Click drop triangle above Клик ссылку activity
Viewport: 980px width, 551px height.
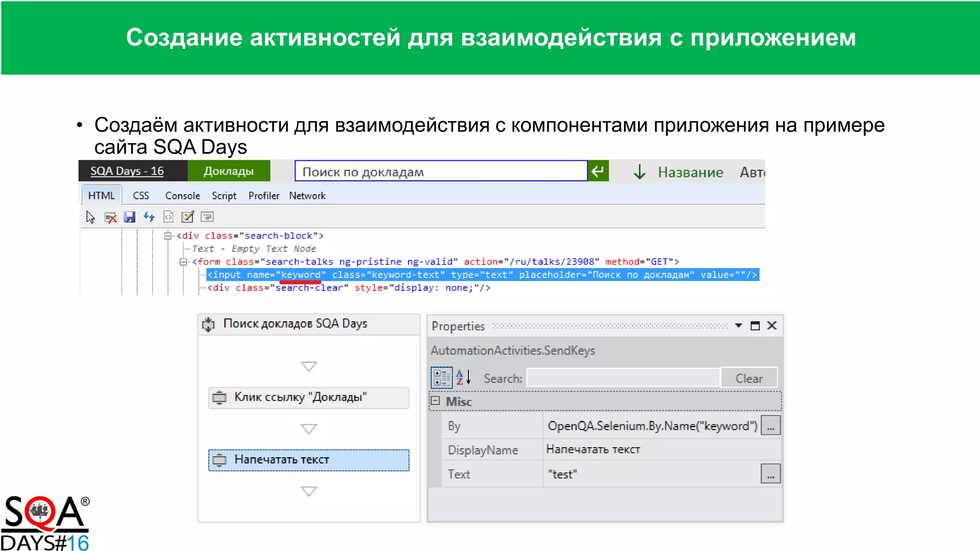coord(309,366)
